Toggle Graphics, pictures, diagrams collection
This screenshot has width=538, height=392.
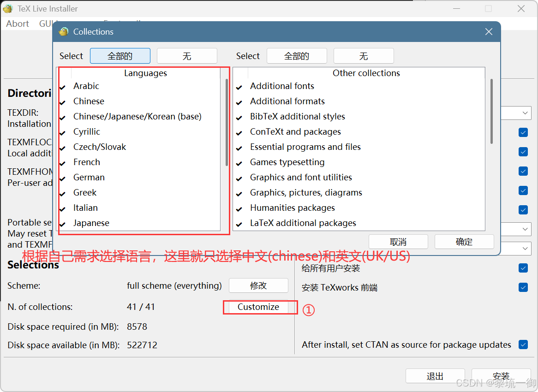pos(239,194)
